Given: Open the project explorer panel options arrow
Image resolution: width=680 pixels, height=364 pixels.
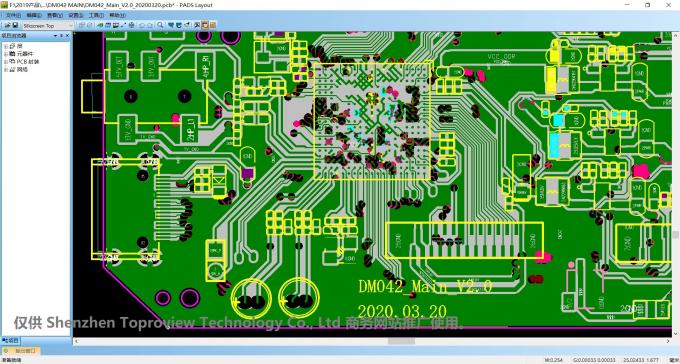Looking at the screenshot, I should pyautogui.click(x=56, y=36).
